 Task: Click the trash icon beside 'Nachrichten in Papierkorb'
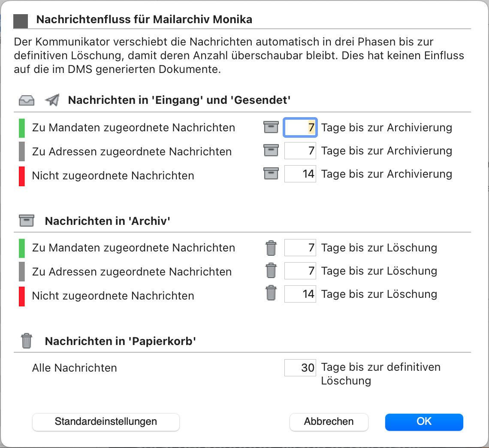(x=27, y=341)
